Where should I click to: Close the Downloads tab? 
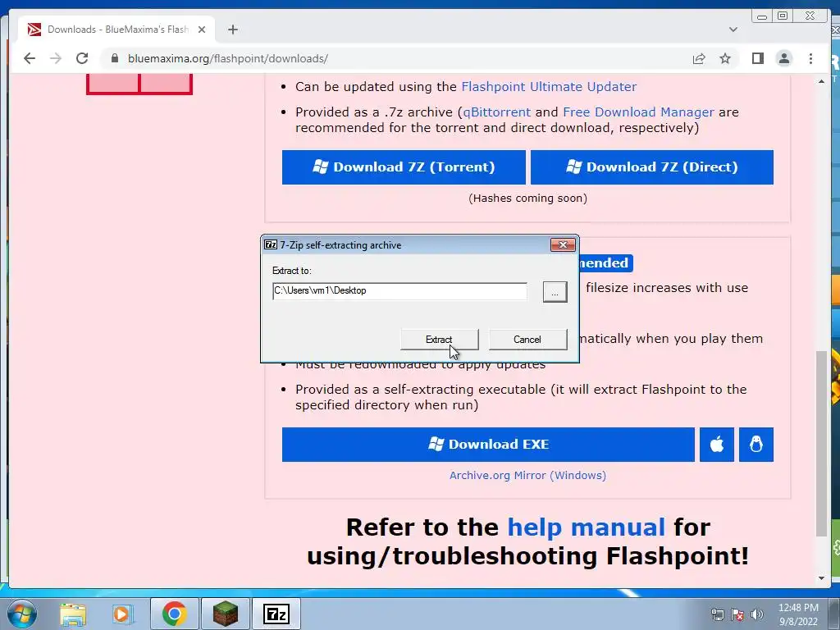coord(202,30)
